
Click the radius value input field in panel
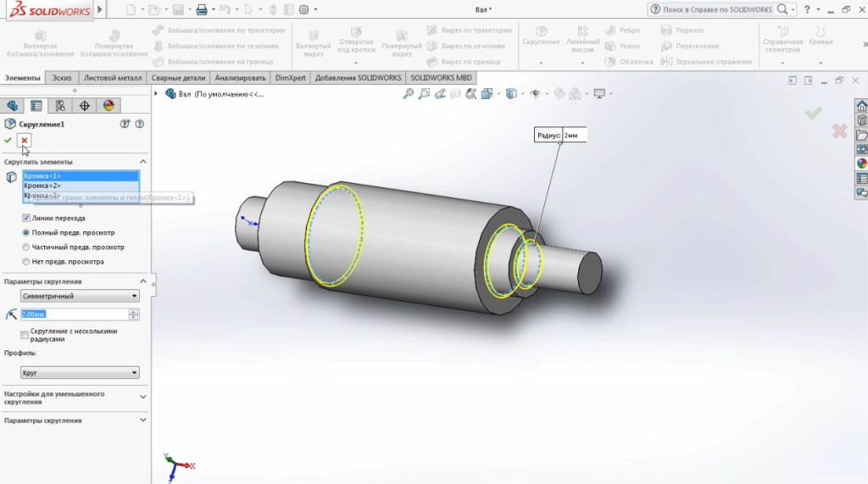75,314
